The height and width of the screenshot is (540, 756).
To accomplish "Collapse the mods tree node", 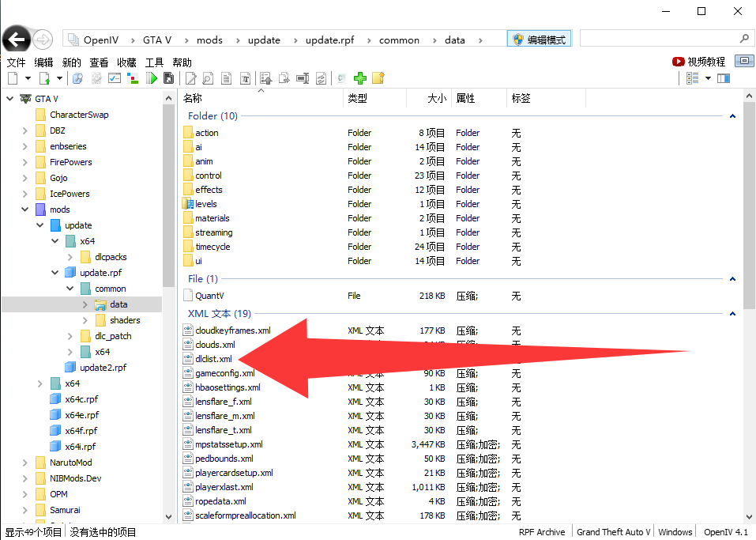I will (x=25, y=210).
